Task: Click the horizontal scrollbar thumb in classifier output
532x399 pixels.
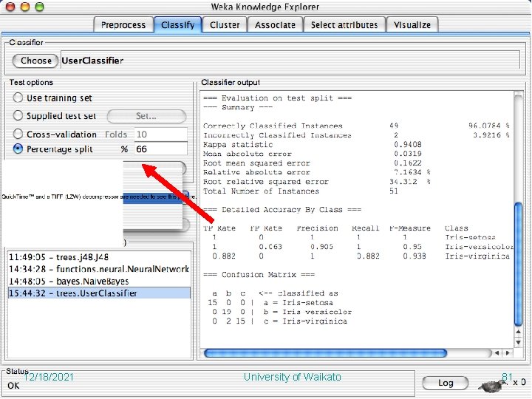Action: pos(325,353)
